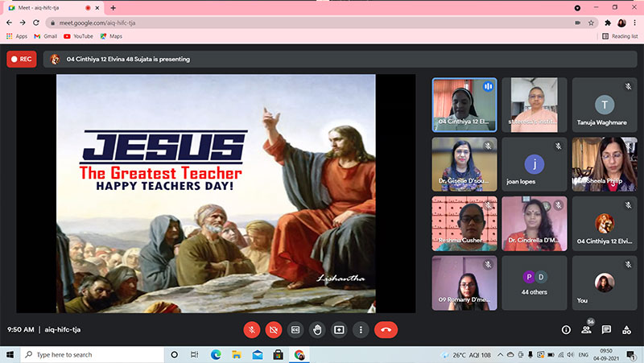644x363 pixels.
Task: Raise hand in the meeting
Action: tap(317, 330)
